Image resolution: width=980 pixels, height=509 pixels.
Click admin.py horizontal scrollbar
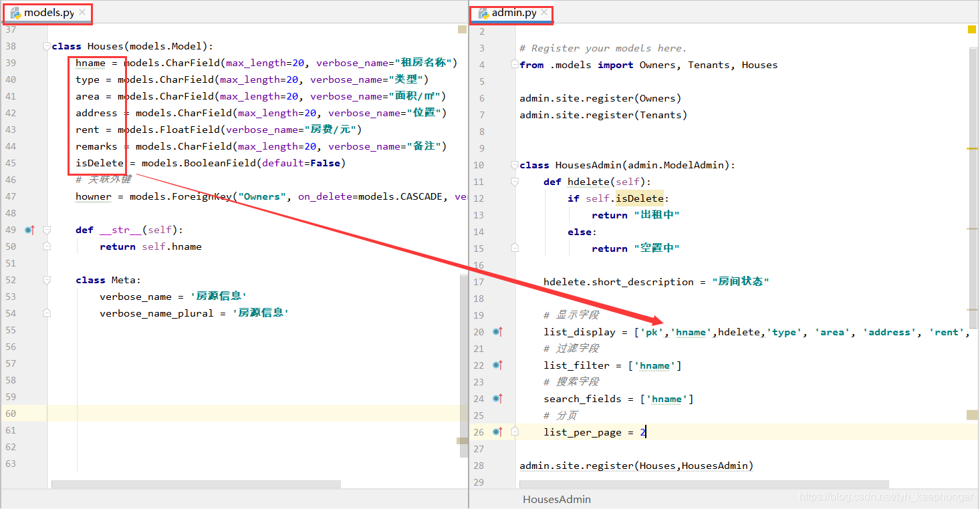click(x=704, y=484)
